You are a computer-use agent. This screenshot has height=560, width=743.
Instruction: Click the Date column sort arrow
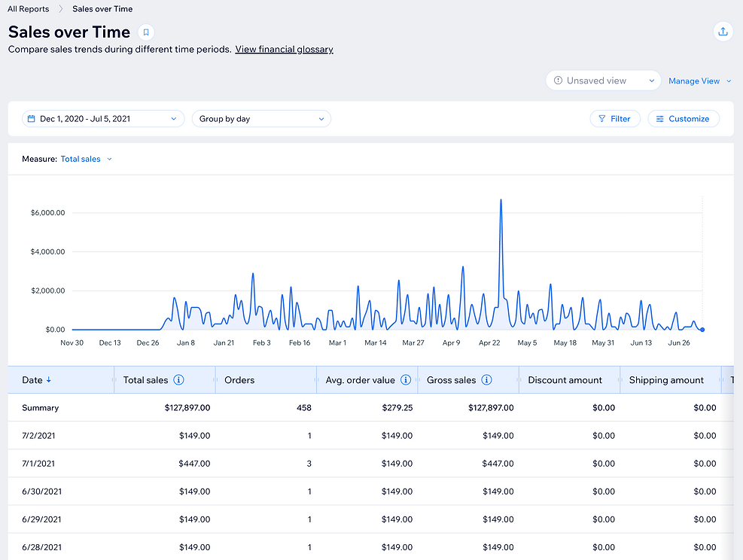point(49,380)
